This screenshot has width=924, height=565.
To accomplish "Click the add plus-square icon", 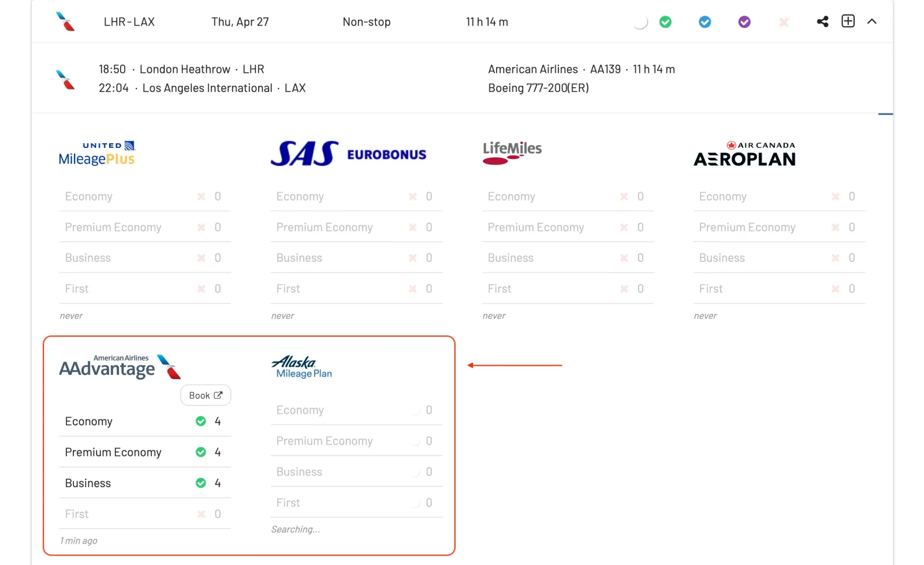I will coord(848,21).
